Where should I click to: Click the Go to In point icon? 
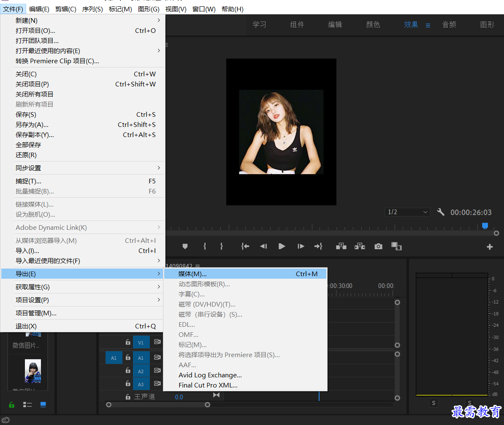[245, 246]
